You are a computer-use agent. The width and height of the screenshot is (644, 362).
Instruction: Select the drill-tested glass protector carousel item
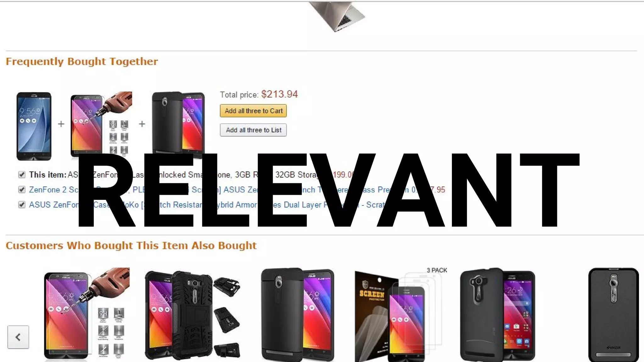coord(86,314)
